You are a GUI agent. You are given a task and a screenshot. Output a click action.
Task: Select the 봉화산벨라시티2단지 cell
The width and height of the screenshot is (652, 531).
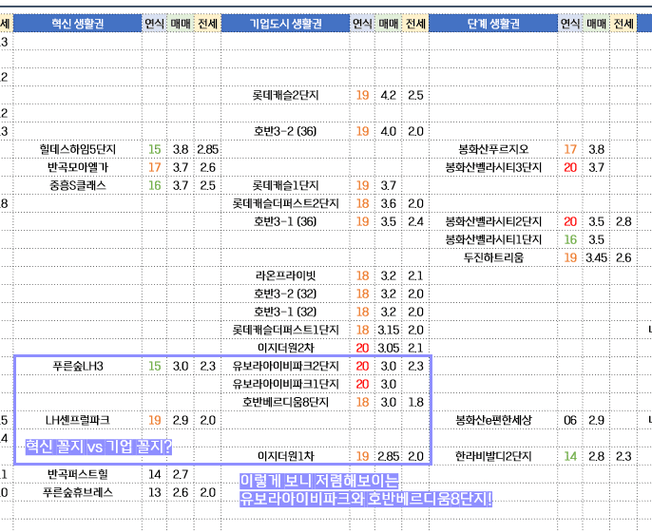pyautogui.click(x=494, y=222)
